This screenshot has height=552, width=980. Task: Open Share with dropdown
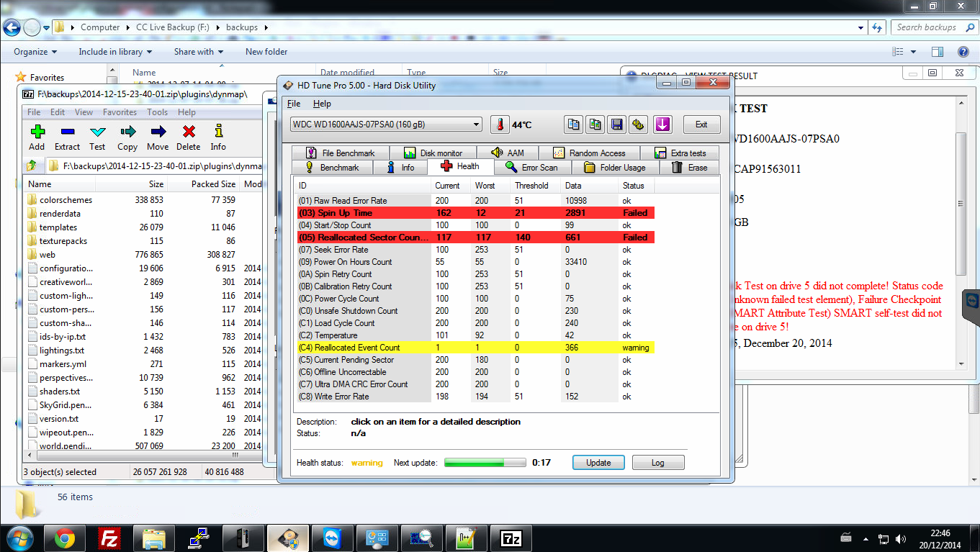198,52
